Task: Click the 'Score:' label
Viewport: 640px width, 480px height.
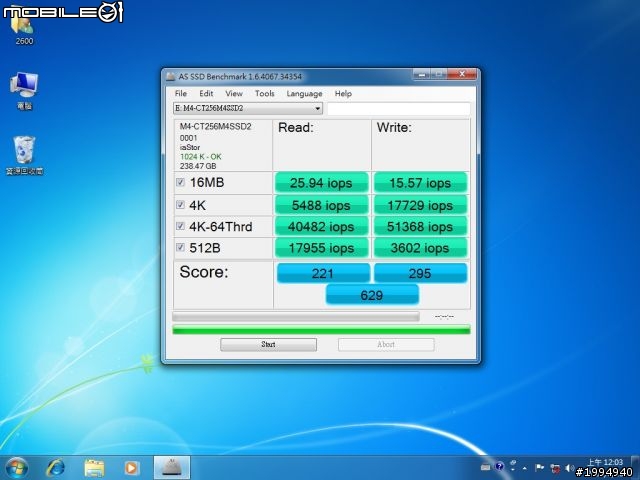Action: tap(204, 272)
